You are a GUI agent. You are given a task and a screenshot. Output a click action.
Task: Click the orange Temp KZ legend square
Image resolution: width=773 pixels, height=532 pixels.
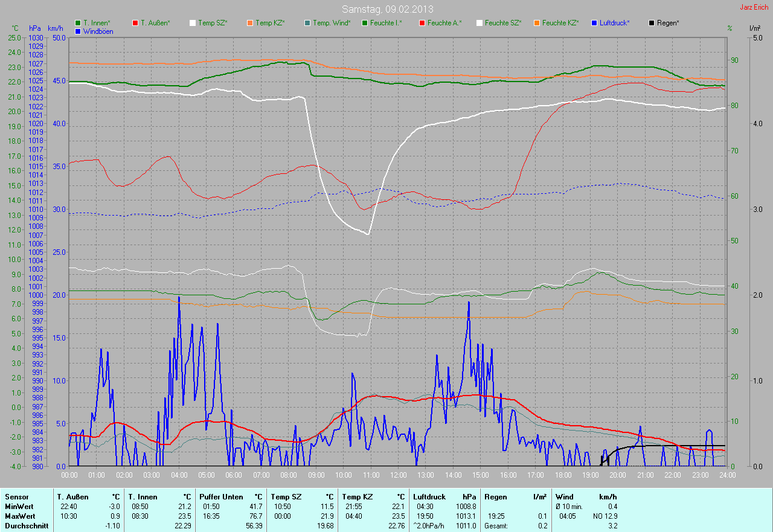pyautogui.click(x=250, y=23)
